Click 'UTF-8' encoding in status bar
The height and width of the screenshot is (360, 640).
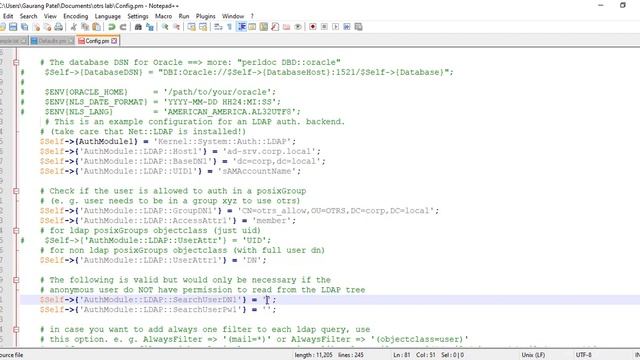583,355
